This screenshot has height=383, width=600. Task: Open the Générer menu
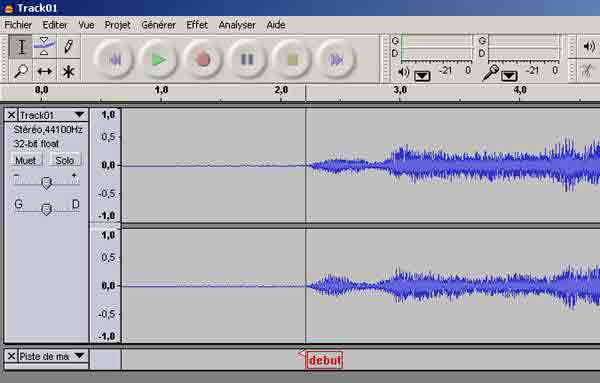(x=158, y=25)
